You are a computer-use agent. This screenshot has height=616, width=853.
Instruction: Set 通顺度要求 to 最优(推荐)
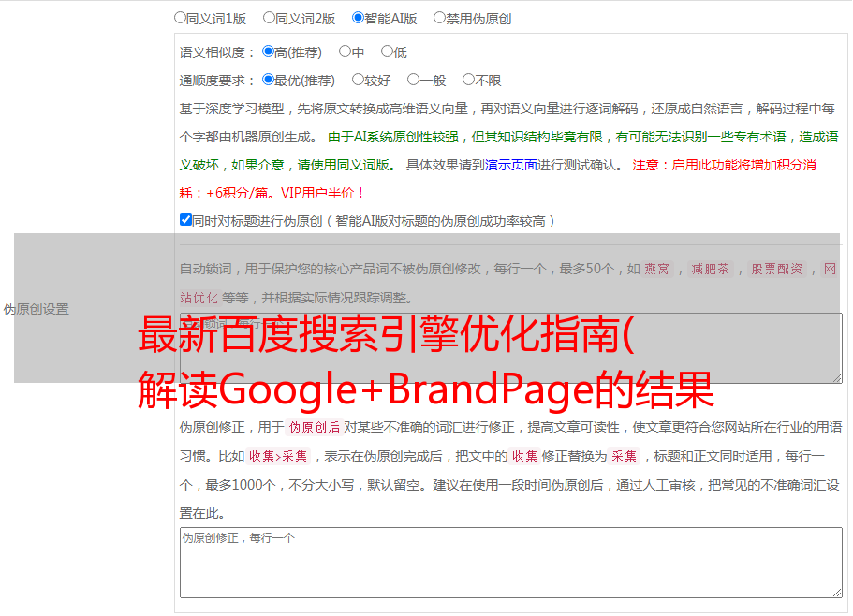(x=268, y=80)
